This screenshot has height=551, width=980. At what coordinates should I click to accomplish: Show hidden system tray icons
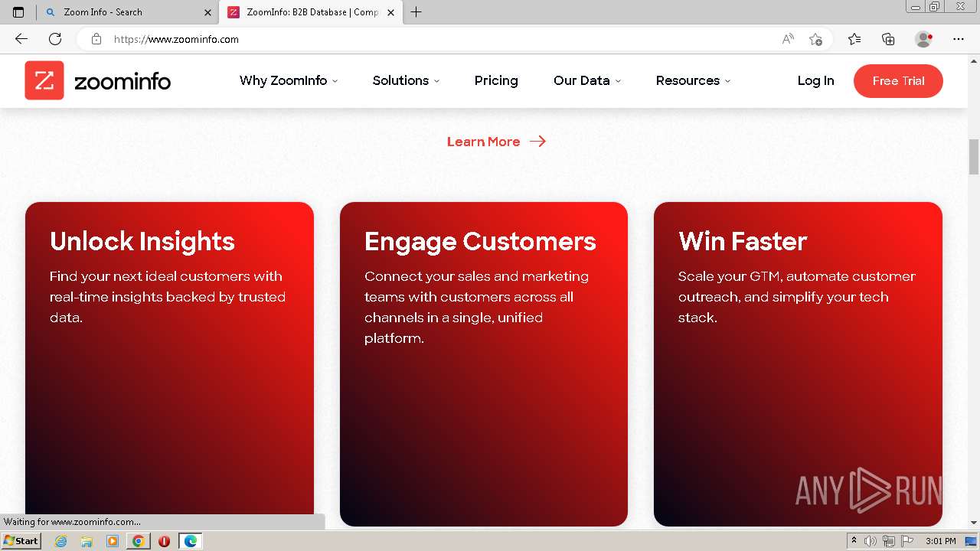click(x=854, y=541)
